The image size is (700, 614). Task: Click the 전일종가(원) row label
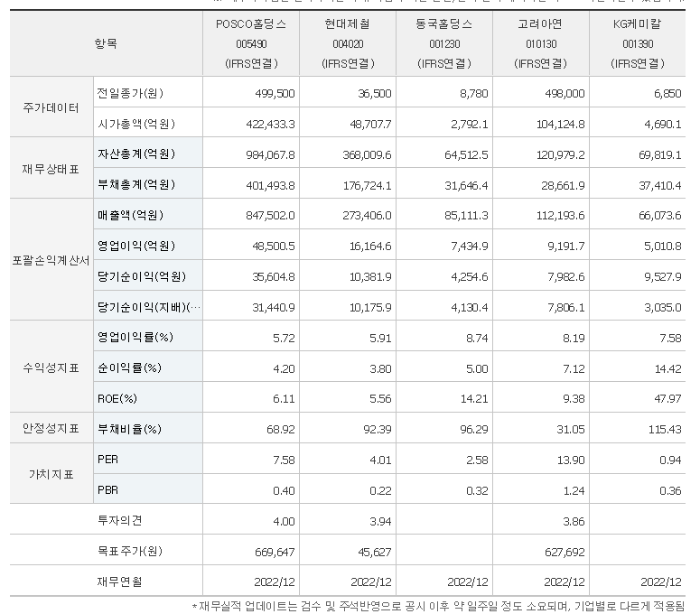(130, 93)
